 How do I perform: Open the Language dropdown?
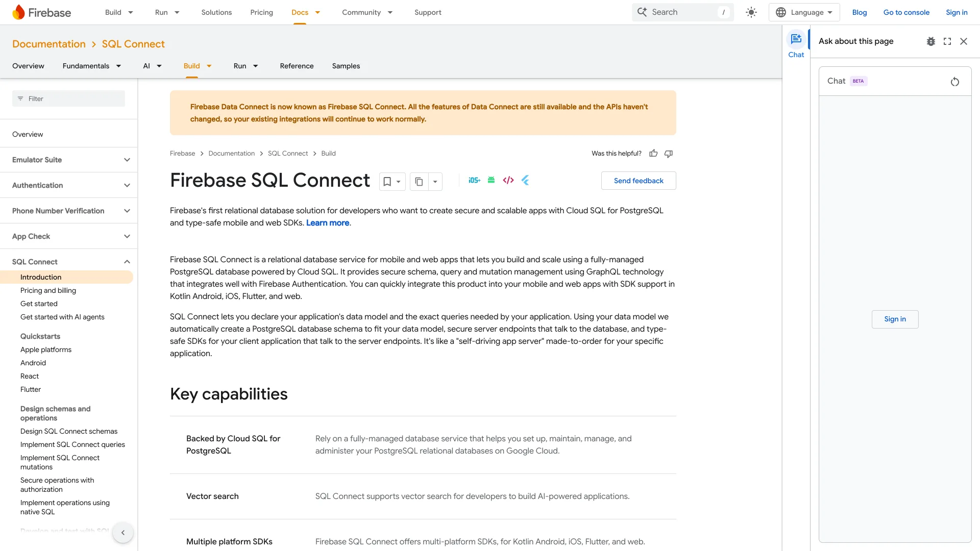point(804,12)
